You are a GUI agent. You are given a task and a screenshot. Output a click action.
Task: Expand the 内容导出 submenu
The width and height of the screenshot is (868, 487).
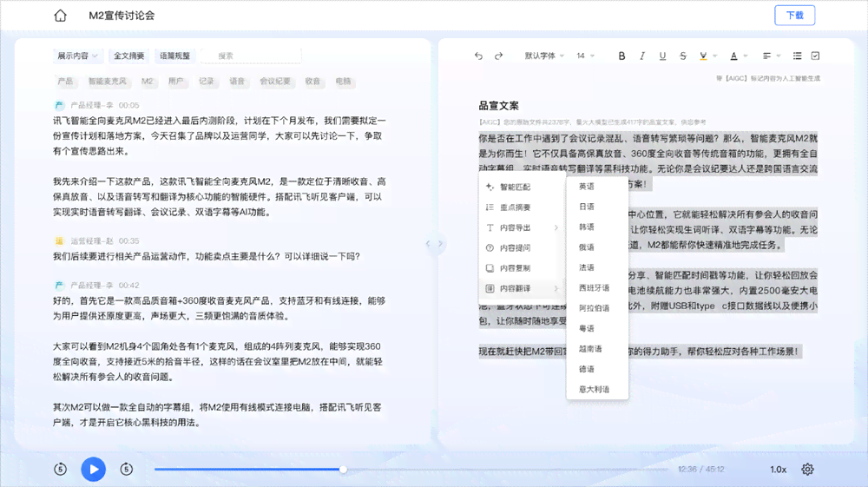pyautogui.click(x=522, y=227)
